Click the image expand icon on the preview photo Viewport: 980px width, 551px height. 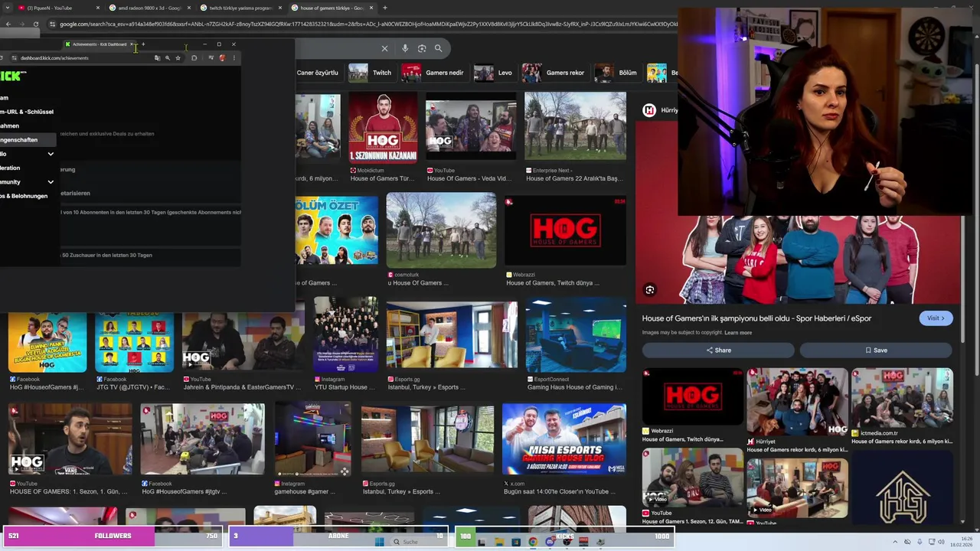pyautogui.click(x=649, y=290)
